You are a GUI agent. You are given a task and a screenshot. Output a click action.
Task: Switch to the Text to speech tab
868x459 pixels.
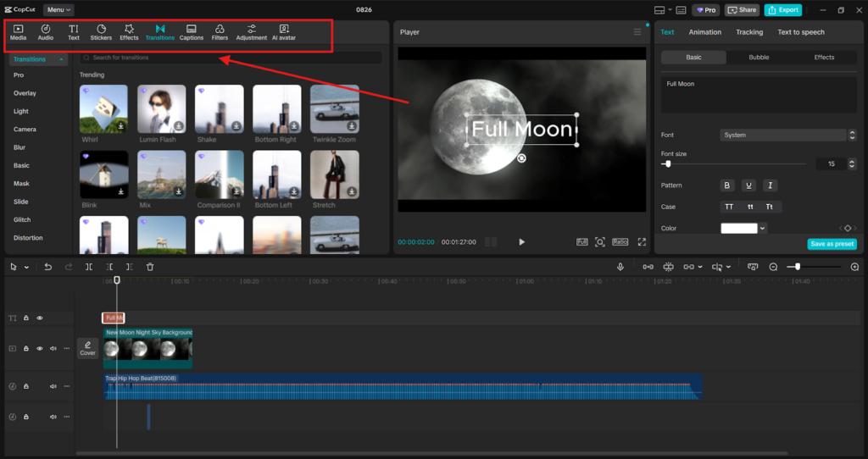[x=801, y=32]
